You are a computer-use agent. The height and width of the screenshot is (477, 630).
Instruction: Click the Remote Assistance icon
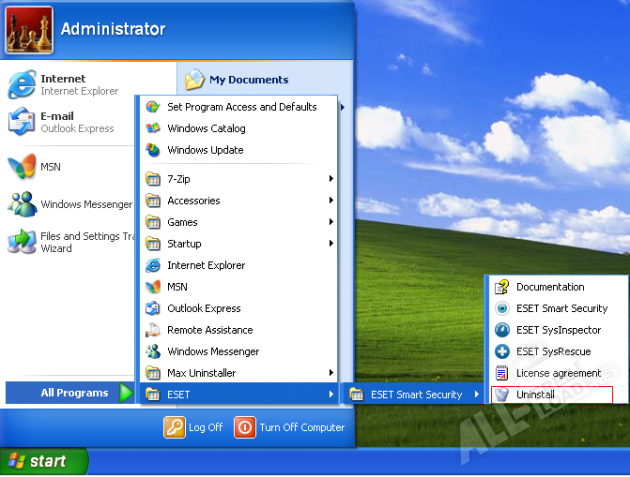pyautogui.click(x=153, y=330)
